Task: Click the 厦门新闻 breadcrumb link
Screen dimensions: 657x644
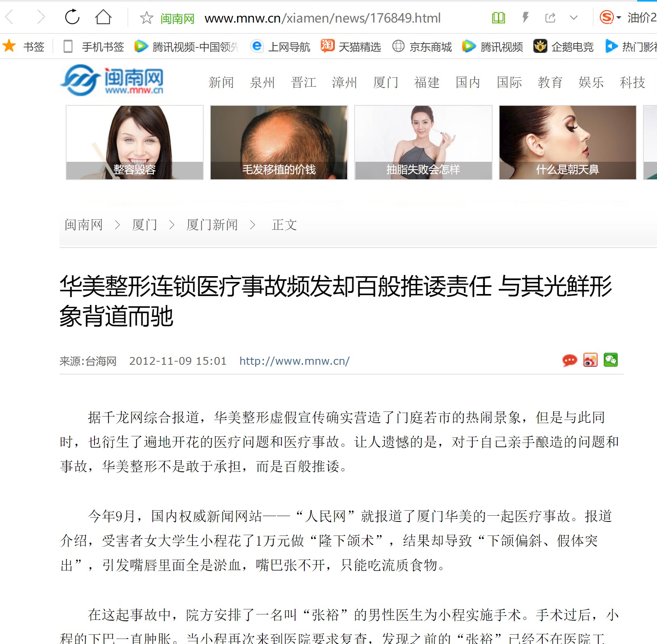Action: point(212,225)
